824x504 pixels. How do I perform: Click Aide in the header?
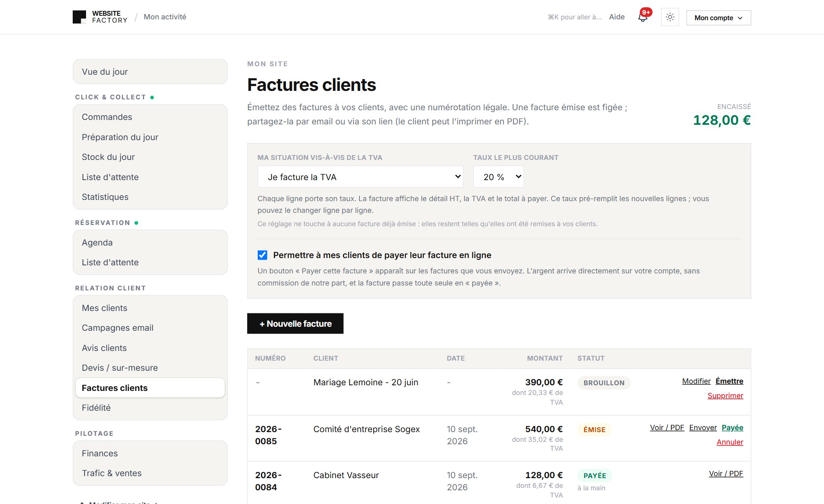coord(617,17)
